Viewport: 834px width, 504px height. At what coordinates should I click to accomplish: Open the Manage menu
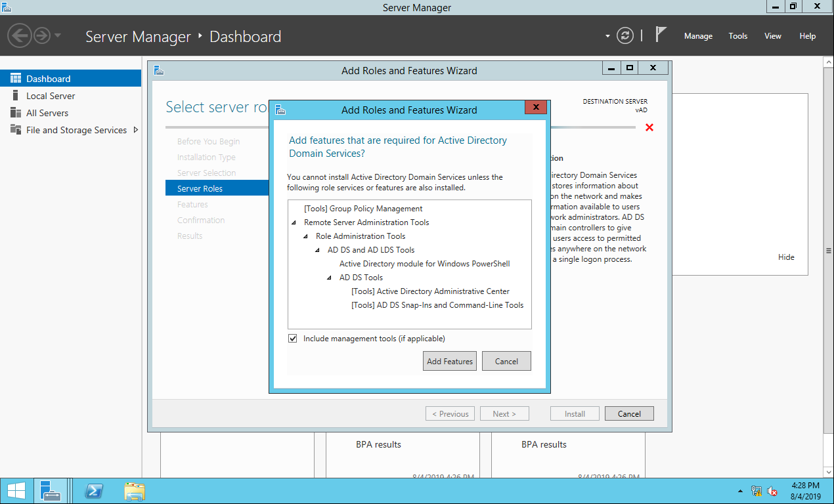(x=698, y=36)
